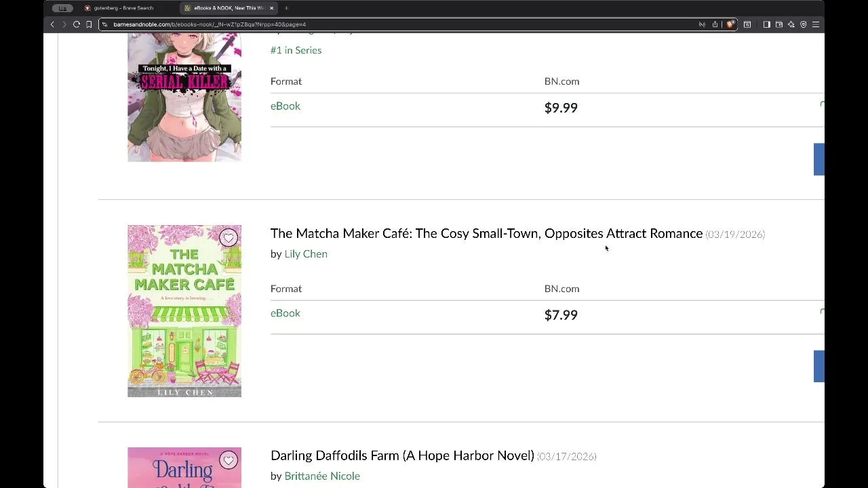Image resolution: width=868 pixels, height=488 pixels.
Task: Open the tab list button at far left
Action: click(62, 8)
